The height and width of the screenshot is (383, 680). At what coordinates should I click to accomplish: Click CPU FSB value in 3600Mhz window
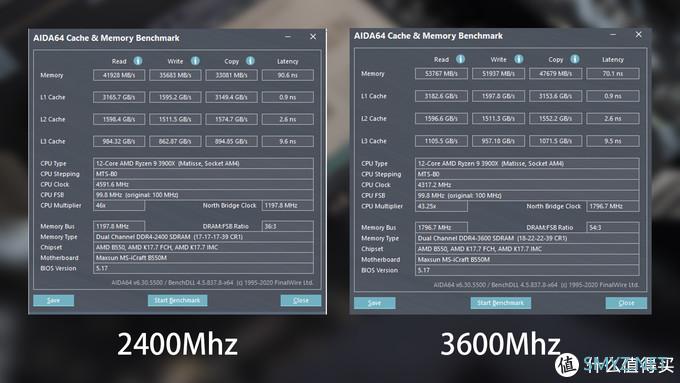(527, 196)
